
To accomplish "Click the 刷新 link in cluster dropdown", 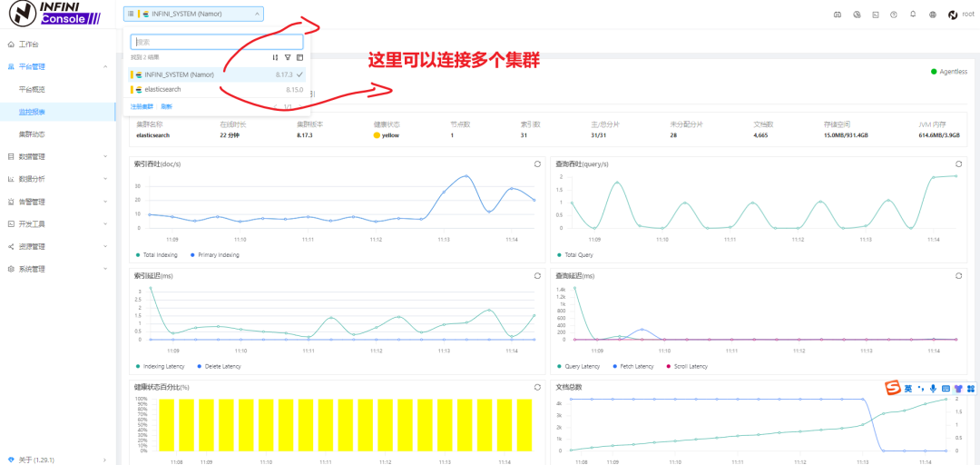I will point(166,107).
